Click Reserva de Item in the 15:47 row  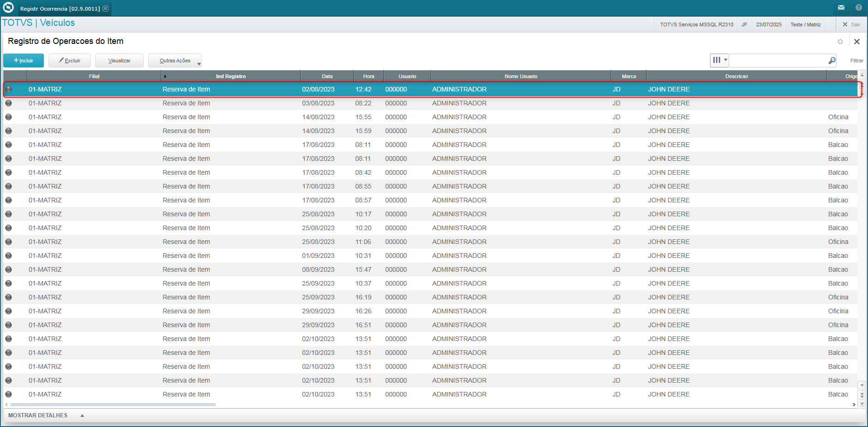click(x=186, y=269)
